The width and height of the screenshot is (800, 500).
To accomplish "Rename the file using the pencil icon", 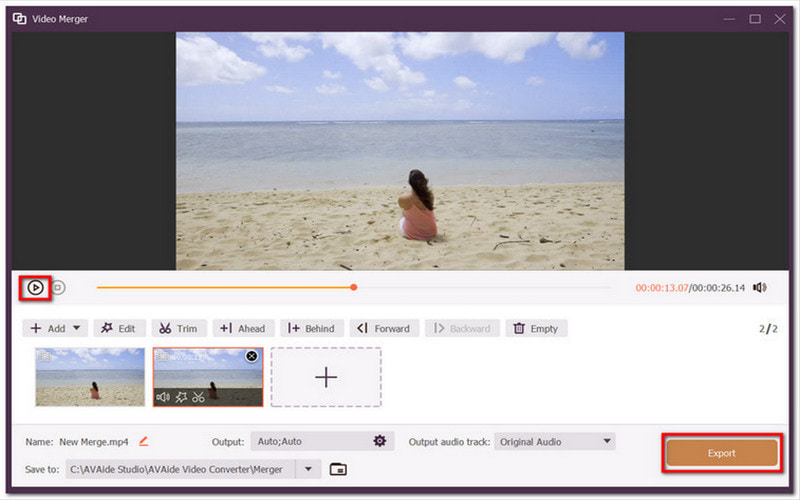I will pos(144,441).
